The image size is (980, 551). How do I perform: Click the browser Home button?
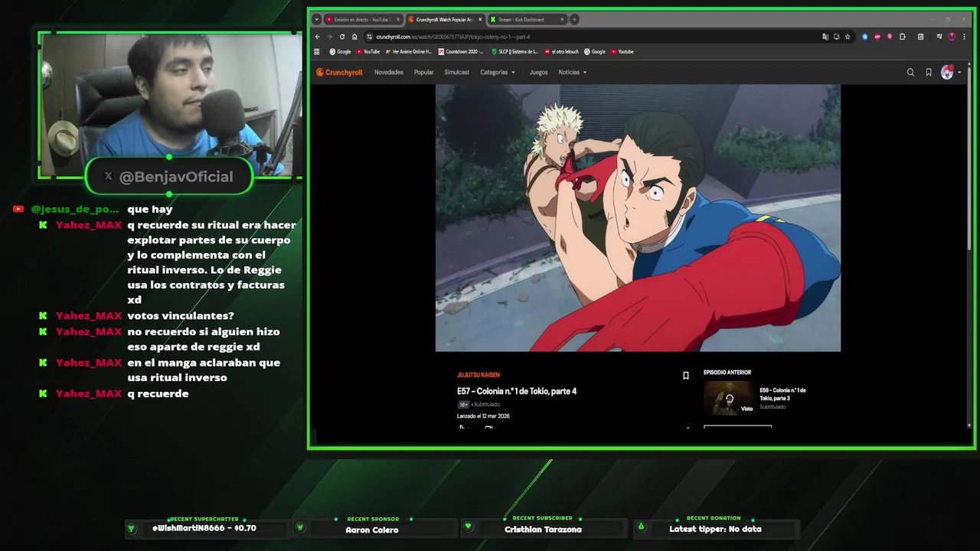354,37
